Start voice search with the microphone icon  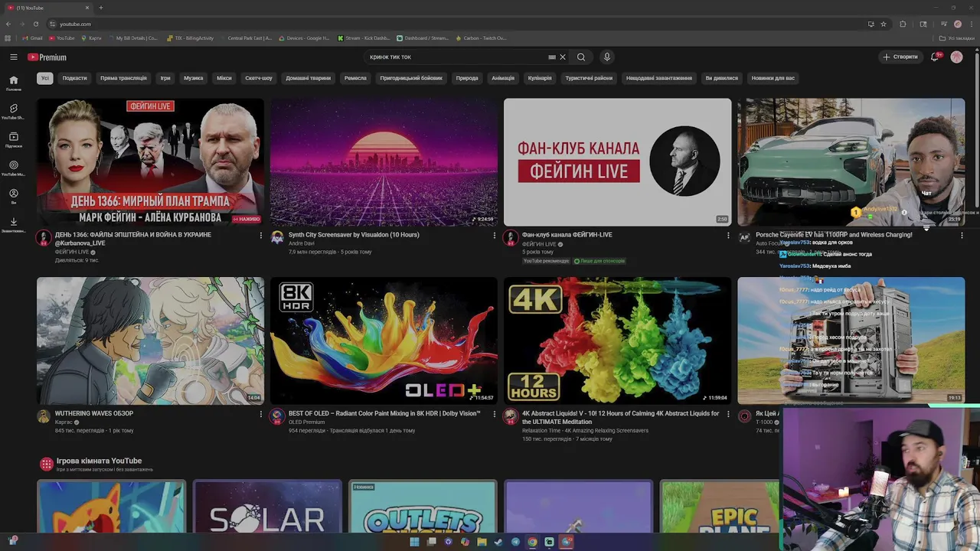click(607, 57)
